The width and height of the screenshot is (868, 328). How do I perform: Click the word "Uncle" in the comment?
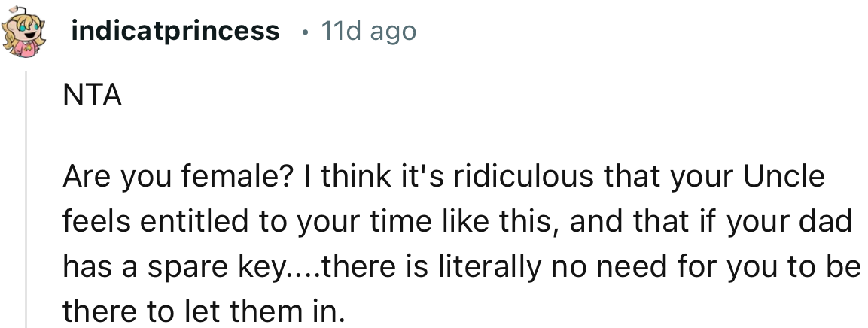tap(785, 178)
